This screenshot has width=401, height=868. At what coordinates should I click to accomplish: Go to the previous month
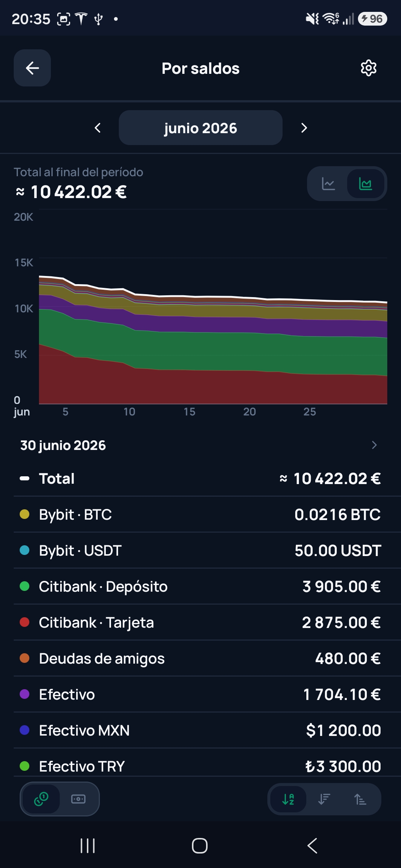[x=98, y=128]
